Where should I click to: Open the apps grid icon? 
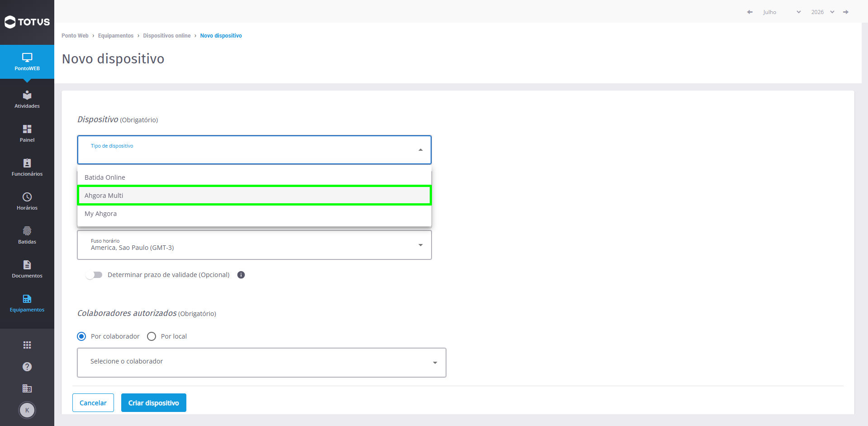pyautogui.click(x=27, y=345)
